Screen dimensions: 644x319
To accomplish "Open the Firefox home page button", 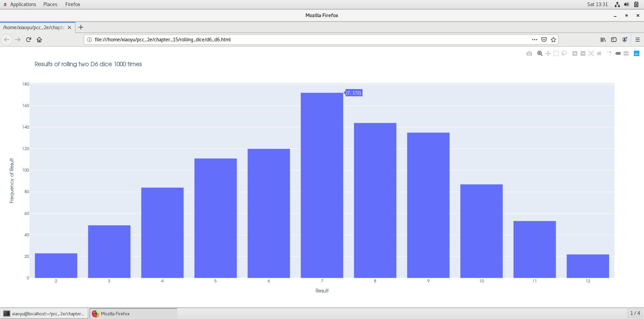I will (39, 40).
